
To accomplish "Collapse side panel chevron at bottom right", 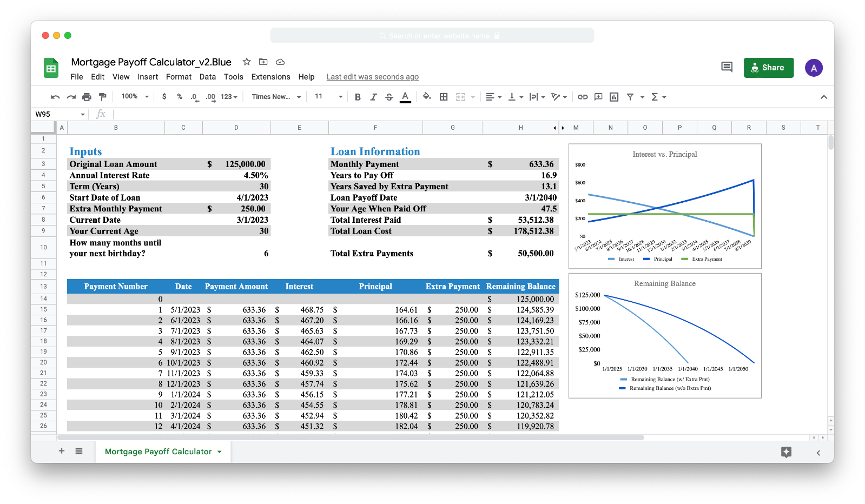I will coord(818,453).
